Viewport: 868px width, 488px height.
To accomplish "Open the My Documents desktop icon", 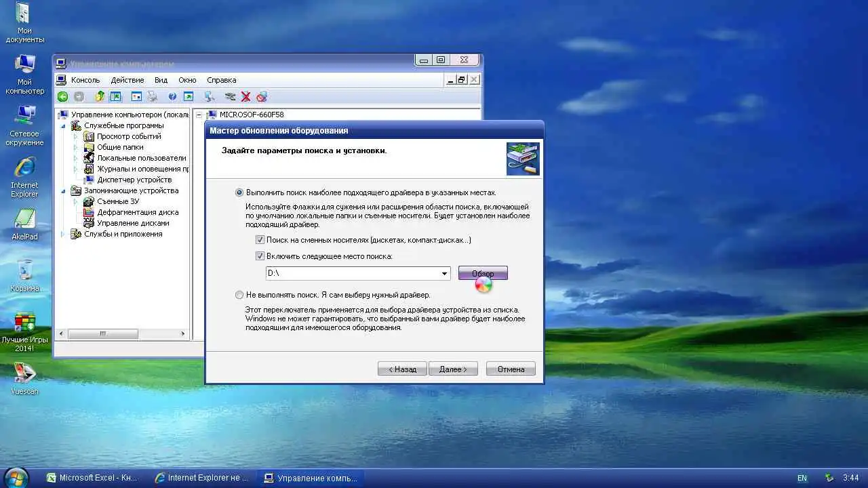I will (x=24, y=22).
